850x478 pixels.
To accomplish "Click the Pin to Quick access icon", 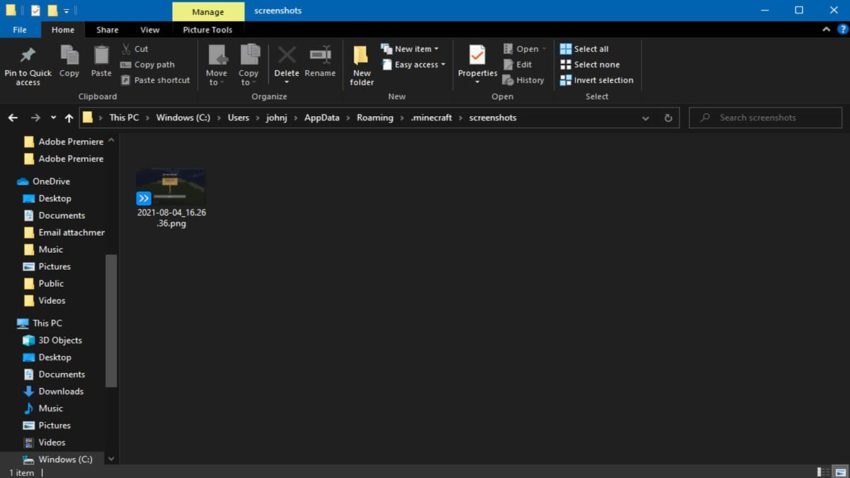I will [27, 56].
